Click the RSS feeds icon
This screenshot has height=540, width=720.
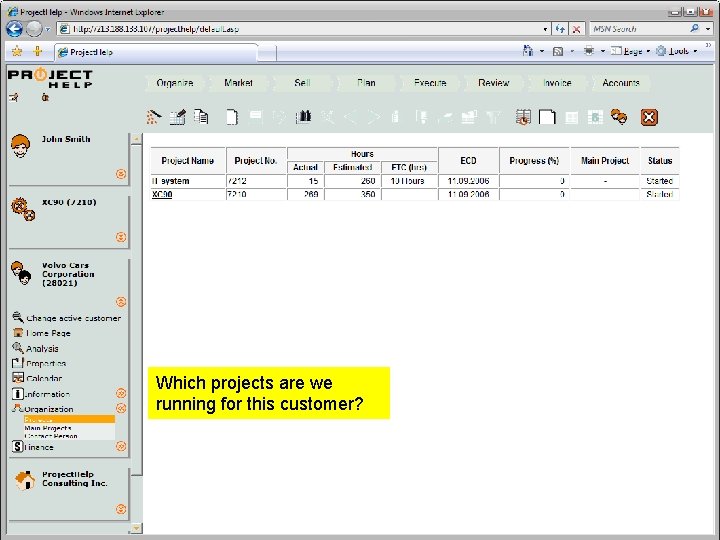tap(558, 51)
